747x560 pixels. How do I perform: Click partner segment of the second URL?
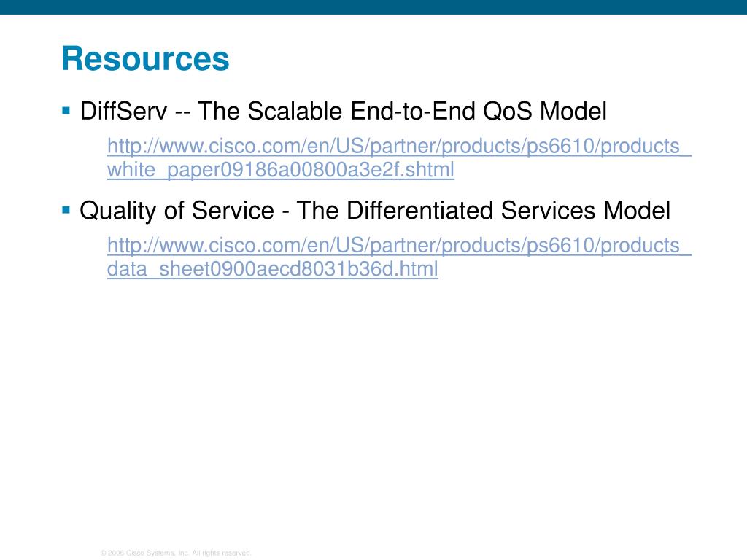click(402, 246)
